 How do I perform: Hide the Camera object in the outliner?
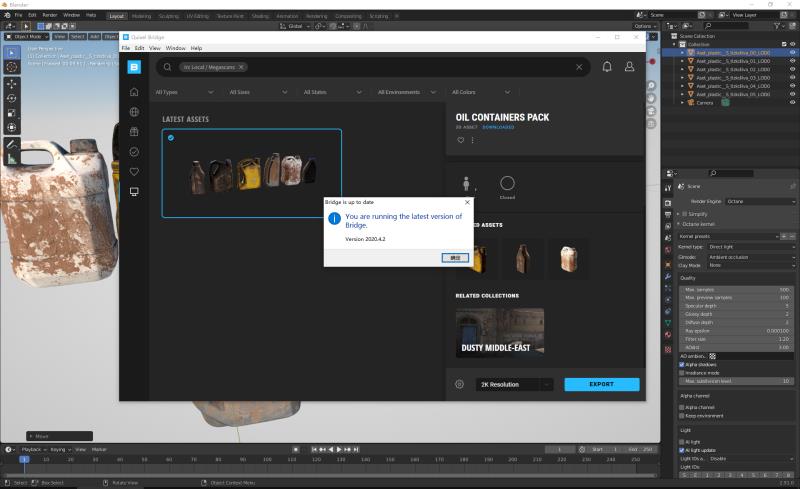pos(792,103)
